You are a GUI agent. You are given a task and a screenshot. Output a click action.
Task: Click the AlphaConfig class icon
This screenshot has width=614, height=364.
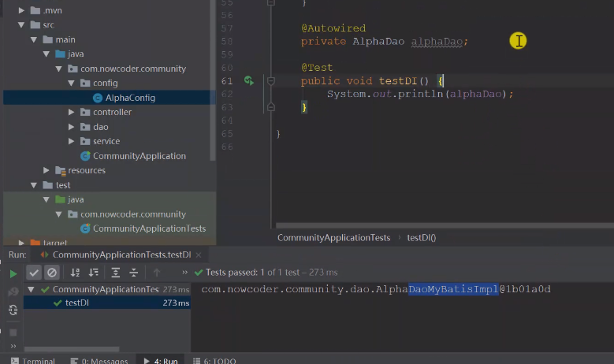[x=98, y=98]
